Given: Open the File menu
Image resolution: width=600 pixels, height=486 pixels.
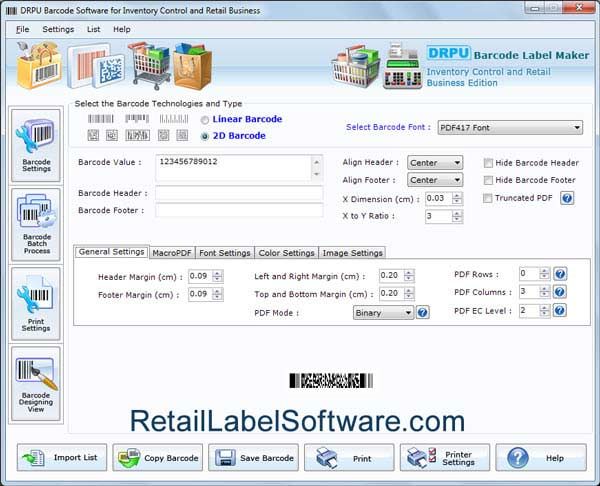Looking at the screenshot, I should coord(23,29).
